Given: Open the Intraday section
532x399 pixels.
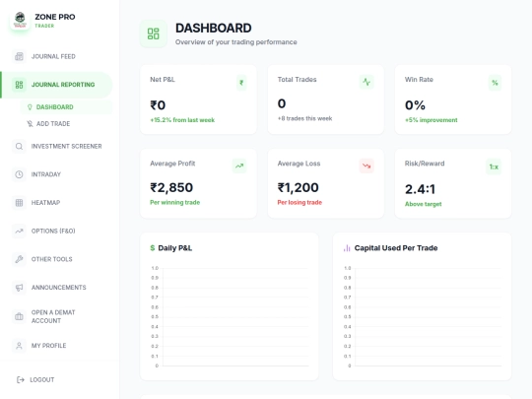Looking at the screenshot, I should click(56, 174).
